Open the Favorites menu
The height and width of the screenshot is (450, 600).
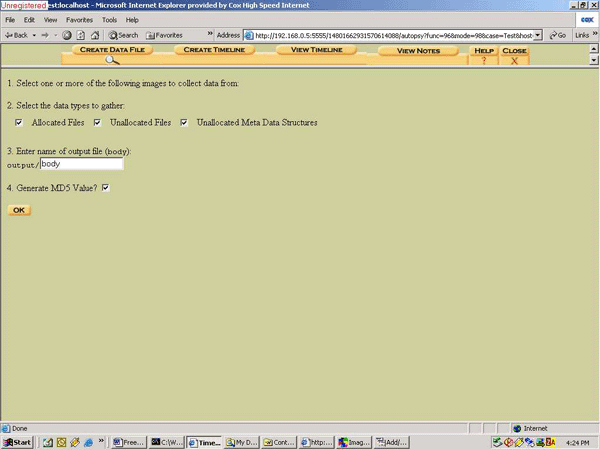[78, 19]
